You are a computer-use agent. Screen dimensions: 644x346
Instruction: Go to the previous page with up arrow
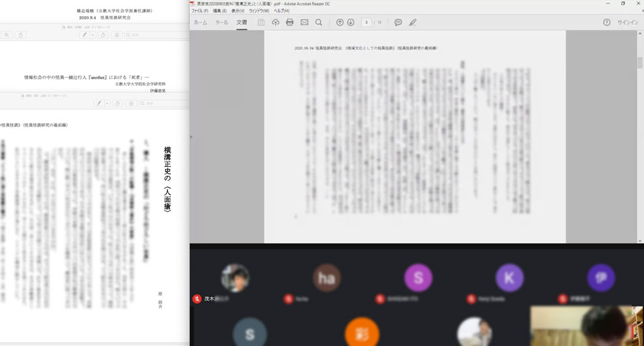tap(339, 22)
